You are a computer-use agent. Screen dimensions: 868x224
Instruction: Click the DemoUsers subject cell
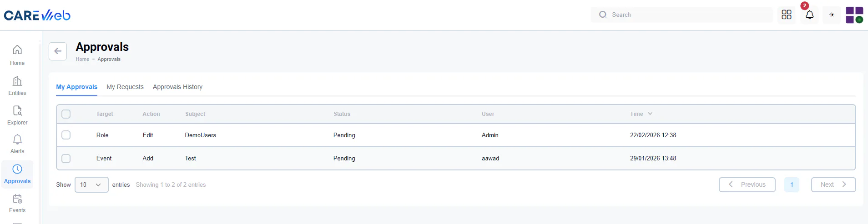201,135
